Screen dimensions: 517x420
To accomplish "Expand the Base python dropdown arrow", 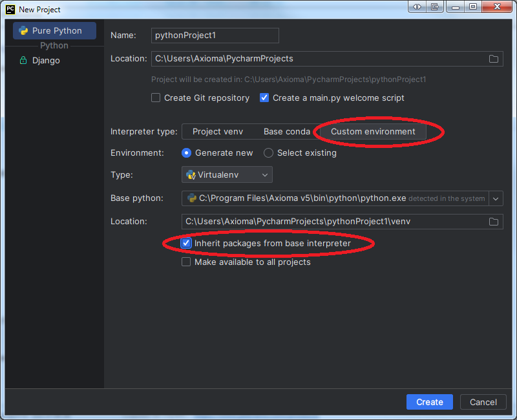I will pos(496,198).
